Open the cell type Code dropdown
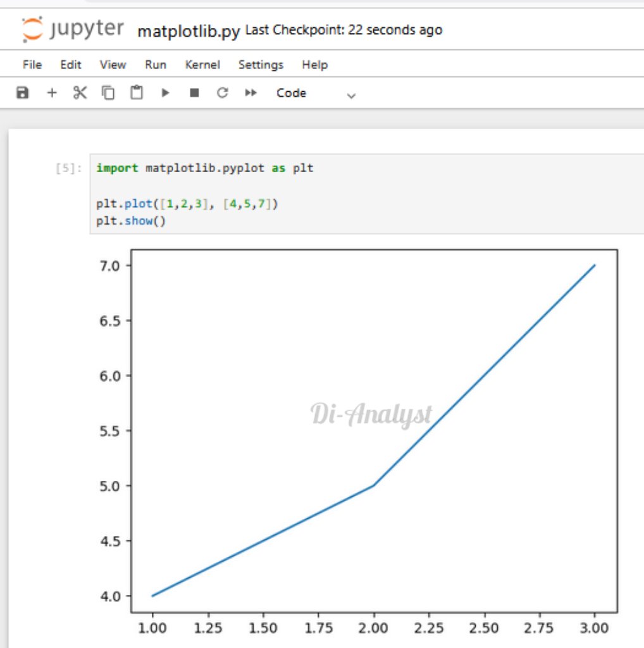This screenshot has height=648, width=644. pyautogui.click(x=316, y=94)
